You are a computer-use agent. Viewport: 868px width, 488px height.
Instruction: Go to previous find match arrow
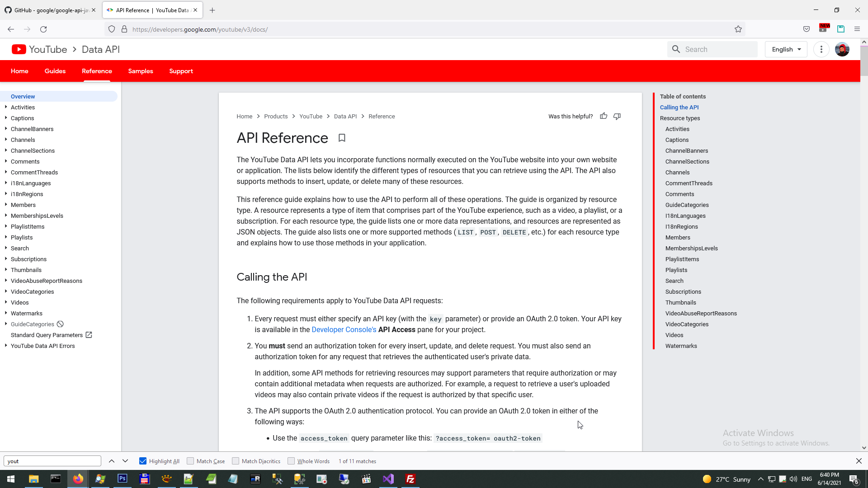112,461
